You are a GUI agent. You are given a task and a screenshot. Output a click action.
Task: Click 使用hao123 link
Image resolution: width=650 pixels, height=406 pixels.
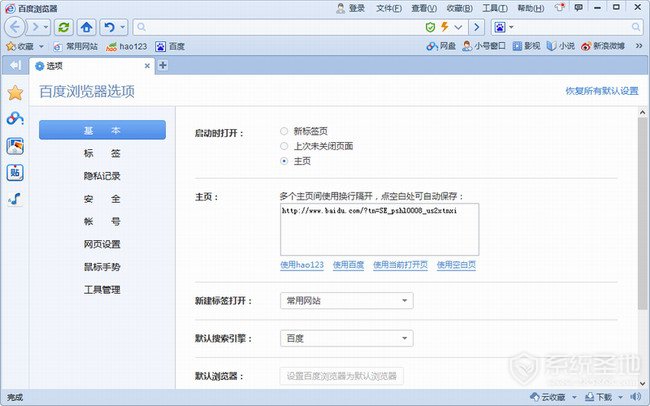(x=302, y=265)
